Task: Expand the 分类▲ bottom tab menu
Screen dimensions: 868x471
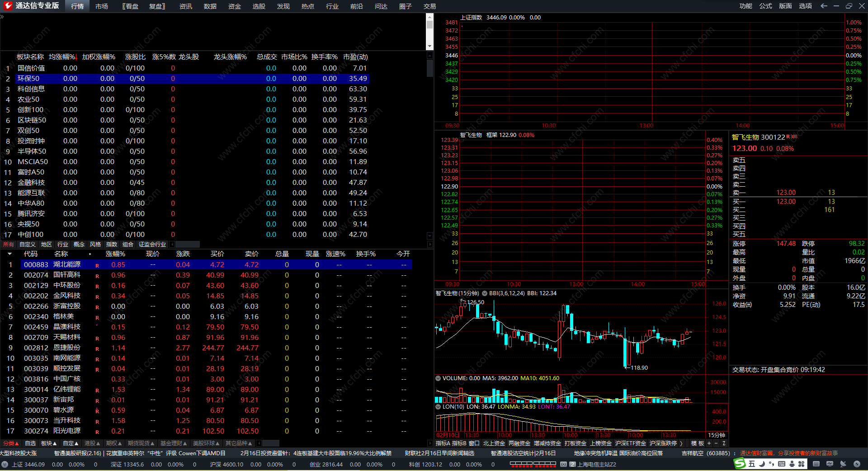Action: (x=11, y=443)
